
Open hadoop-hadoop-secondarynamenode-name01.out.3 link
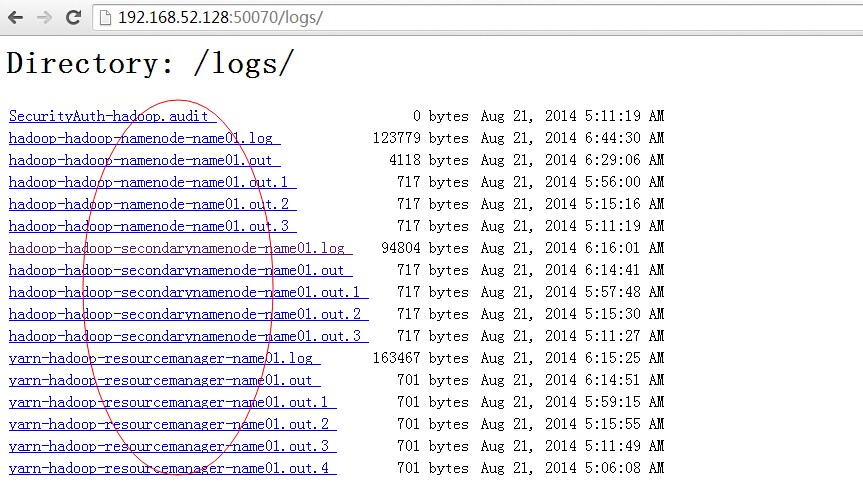point(186,336)
